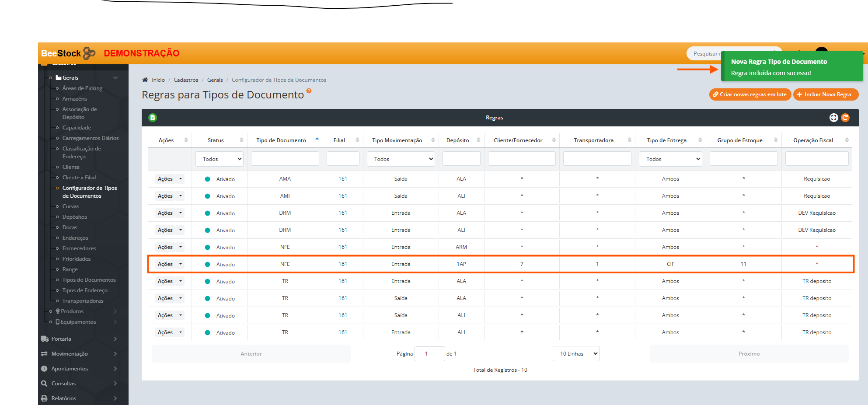Image resolution: width=868 pixels, height=405 pixels.
Task: Click the Relatórios printer icon in sidebar
Action: click(x=44, y=398)
